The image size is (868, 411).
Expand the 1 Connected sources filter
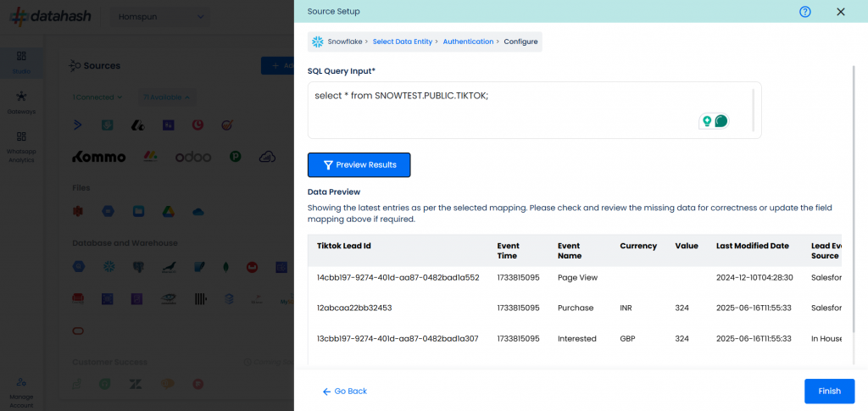pos(97,97)
